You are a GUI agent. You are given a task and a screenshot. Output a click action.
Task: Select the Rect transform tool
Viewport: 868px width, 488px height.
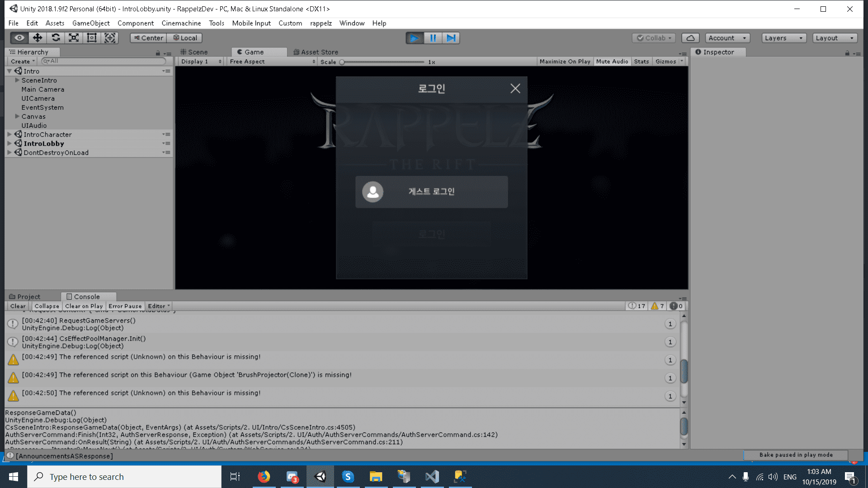coord(92,38)
